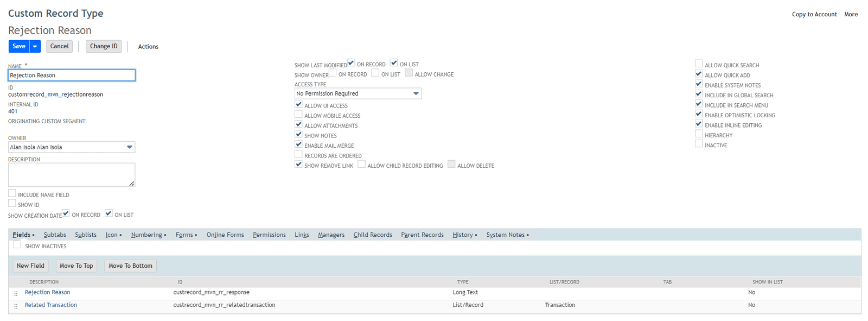Expand the Access Type dropdown
The width and height of the screenshot is (868, 321).
point(416,93)
